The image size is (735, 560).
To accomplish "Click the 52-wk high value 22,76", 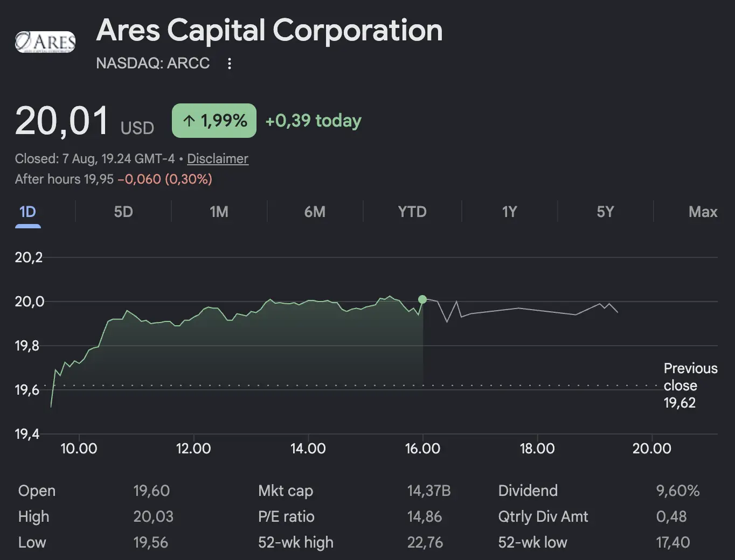I will pyautogui.click(x=425, y=542).
